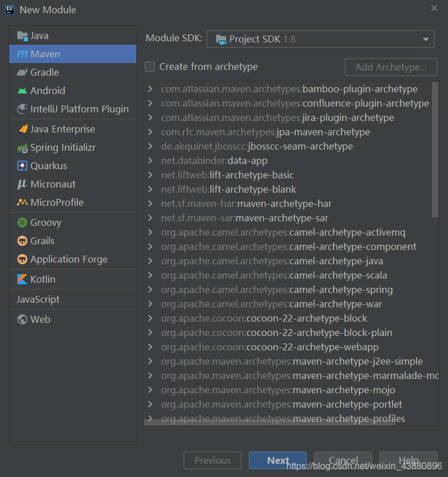Select camel-archetype-java row
Screen dimensions: 448x477
(291, 261)
